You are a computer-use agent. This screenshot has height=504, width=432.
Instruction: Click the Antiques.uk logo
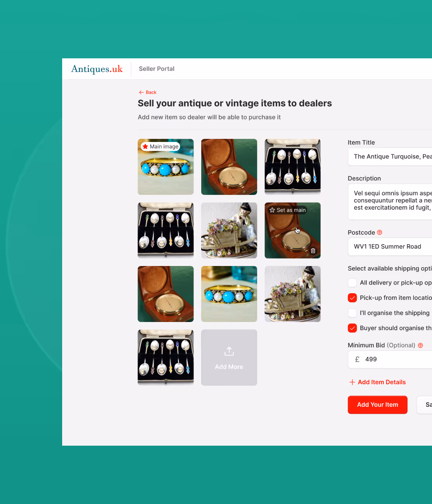97,69
